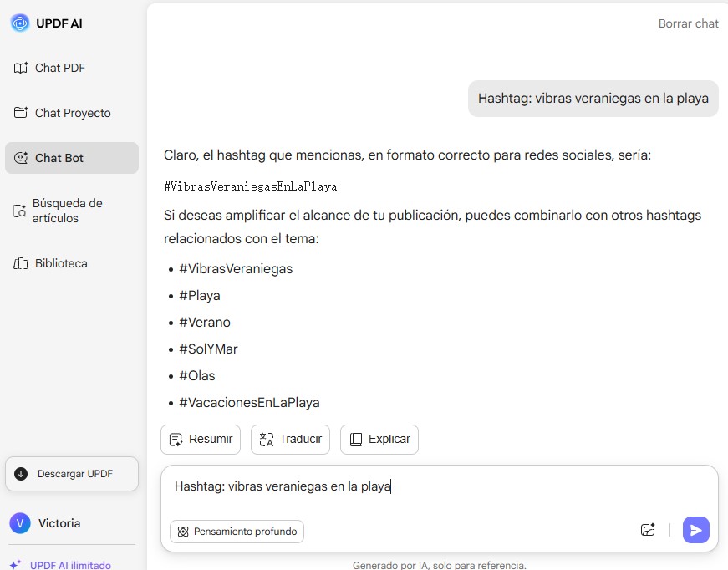The height and width of the screenshot is (570, 728).
Task: Click the image upload icon
Action: [x=648, y=530]
